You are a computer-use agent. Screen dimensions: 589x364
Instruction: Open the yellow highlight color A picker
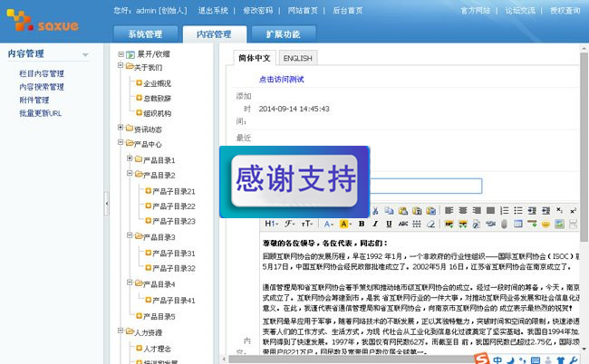coord(345,224)
